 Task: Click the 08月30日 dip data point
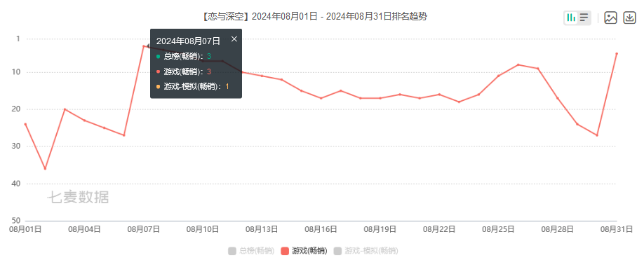(597, 135)
